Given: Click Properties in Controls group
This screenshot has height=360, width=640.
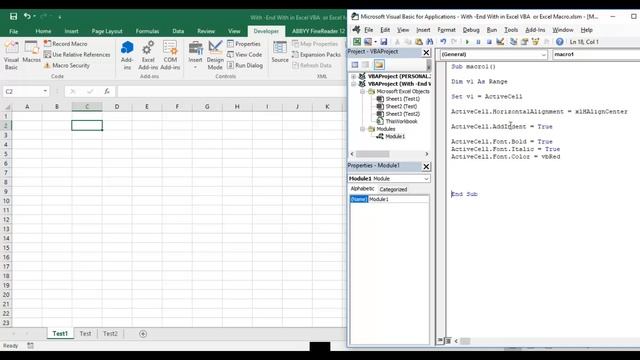Looking at the screenshot, I should [x=244, y=44].
